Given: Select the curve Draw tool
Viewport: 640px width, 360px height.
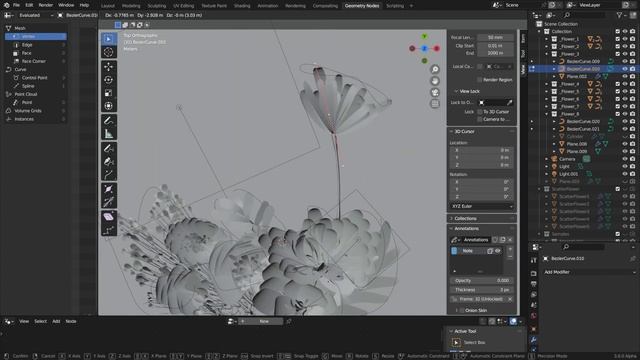Looking at the screenshot, I should click(x=109, y=148).
